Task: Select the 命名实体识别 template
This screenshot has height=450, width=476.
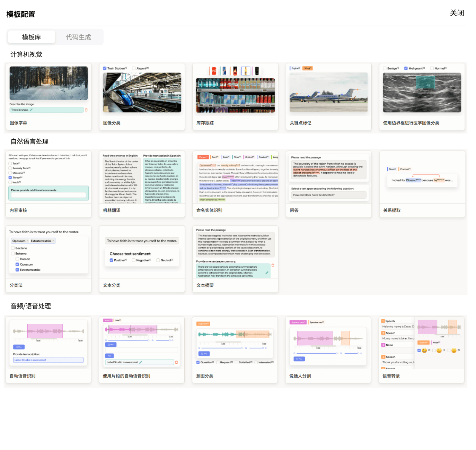Action: point(235,184)
